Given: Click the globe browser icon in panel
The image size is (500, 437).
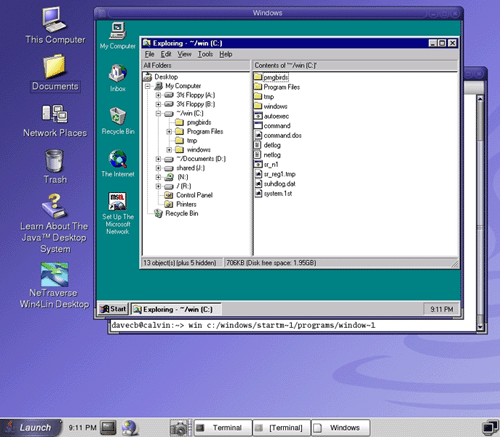Looking at the screenshot, I should coord(129,427).
